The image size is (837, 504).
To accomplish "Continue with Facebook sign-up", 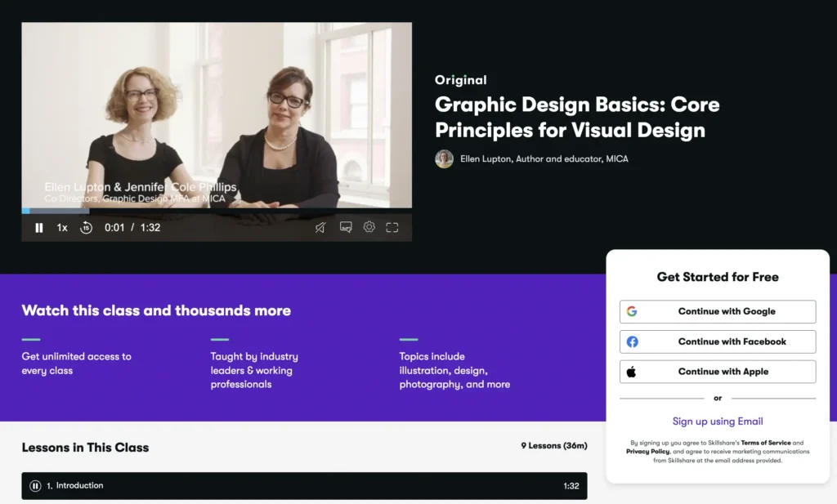I will tap(718, 341).
